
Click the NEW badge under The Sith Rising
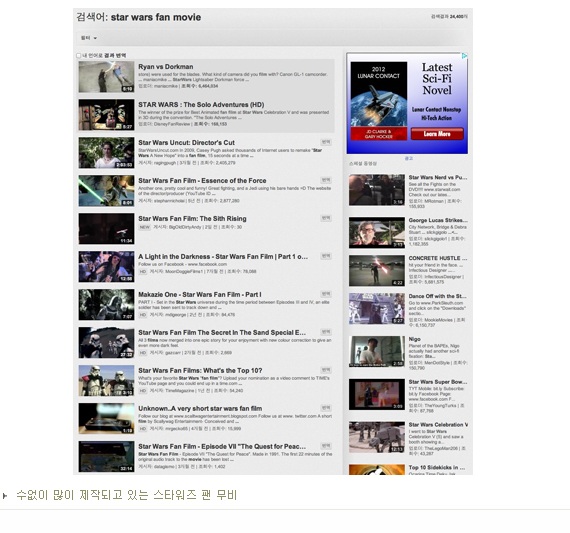(144, 227)
